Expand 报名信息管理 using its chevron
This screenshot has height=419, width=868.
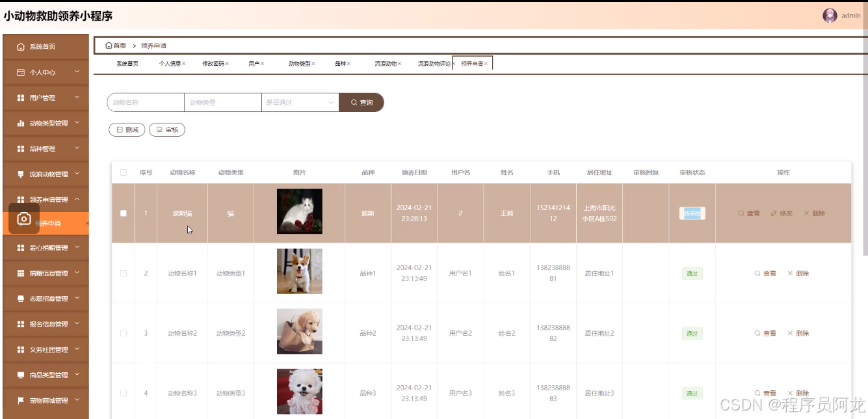[77, 323]
